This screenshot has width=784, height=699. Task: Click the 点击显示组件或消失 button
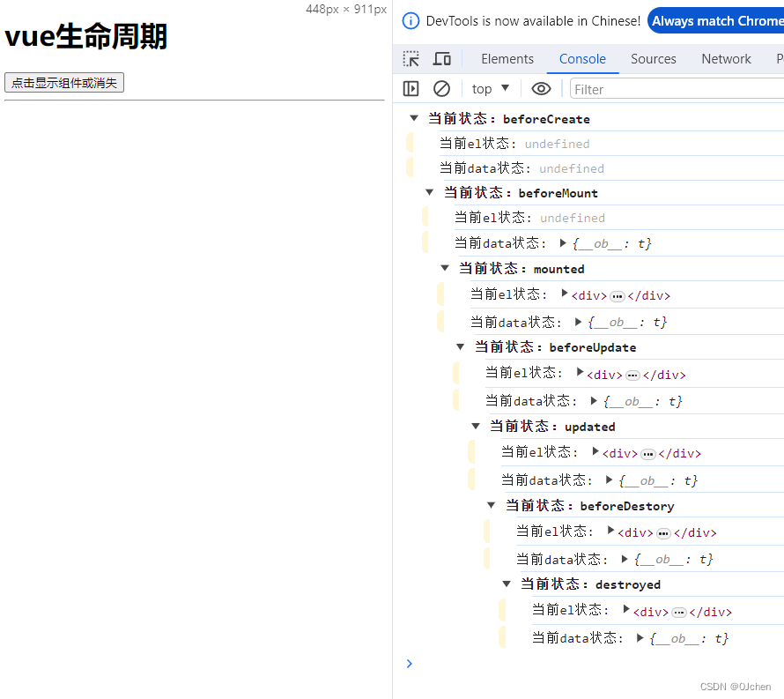64,83
